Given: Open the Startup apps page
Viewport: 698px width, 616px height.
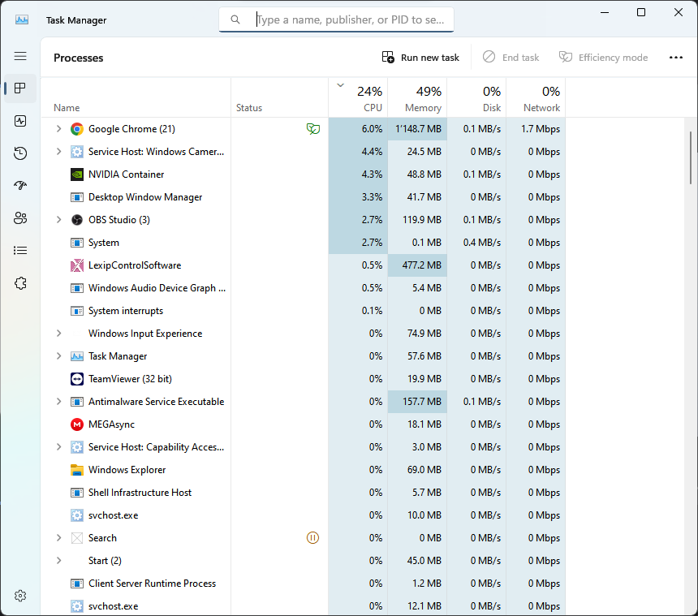Looking at the screenshot, I should point(20,186).
